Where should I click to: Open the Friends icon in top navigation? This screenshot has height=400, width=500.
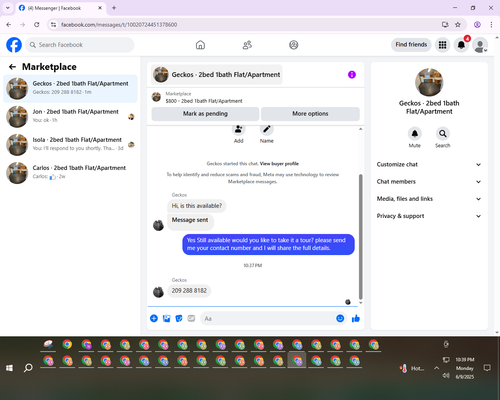coord(247,45)
